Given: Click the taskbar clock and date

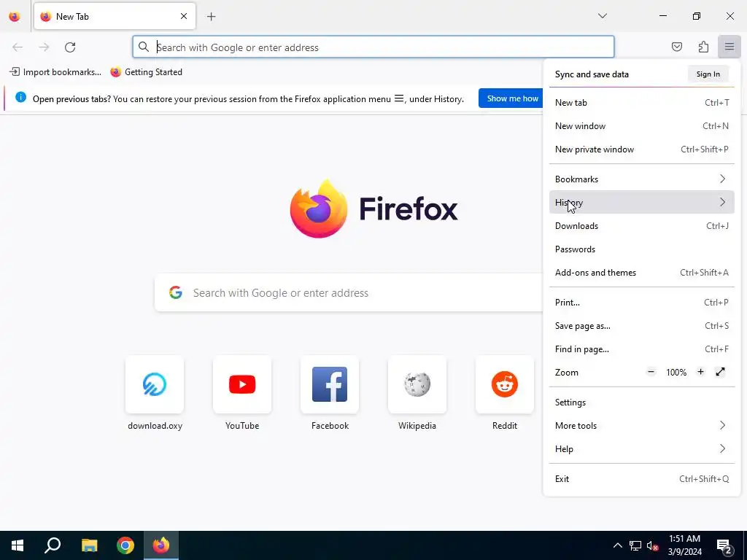Looking at the screenshot, I should coord(684,545).
